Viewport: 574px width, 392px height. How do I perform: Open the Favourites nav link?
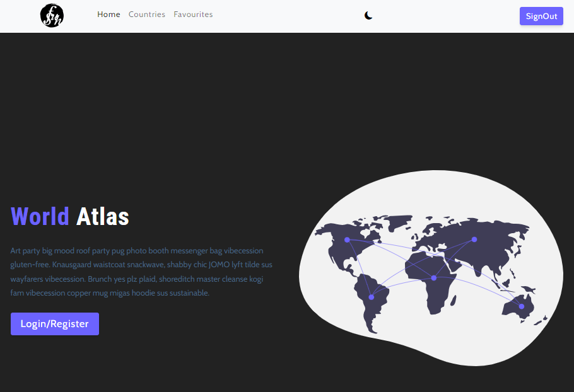(x=193, y=14)
